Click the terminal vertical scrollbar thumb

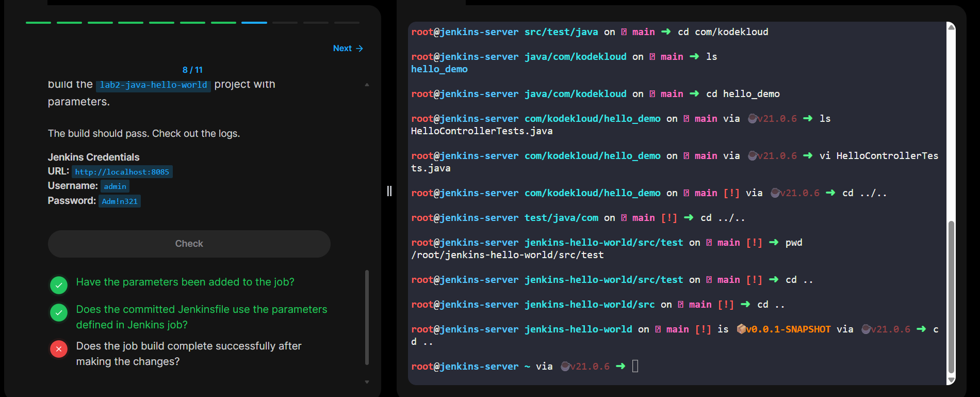pyautogui.click(x=952, y=297)
